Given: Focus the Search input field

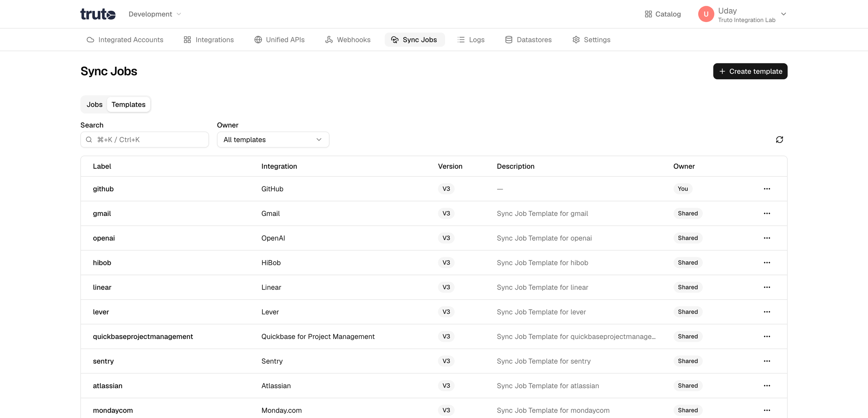Looking at the screenshot, I should coord(144,140).
